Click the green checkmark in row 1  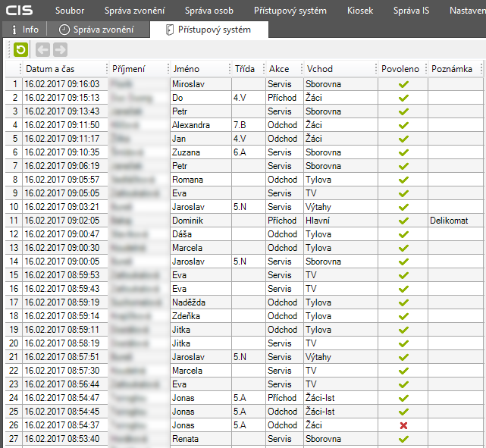coord(403,84)
